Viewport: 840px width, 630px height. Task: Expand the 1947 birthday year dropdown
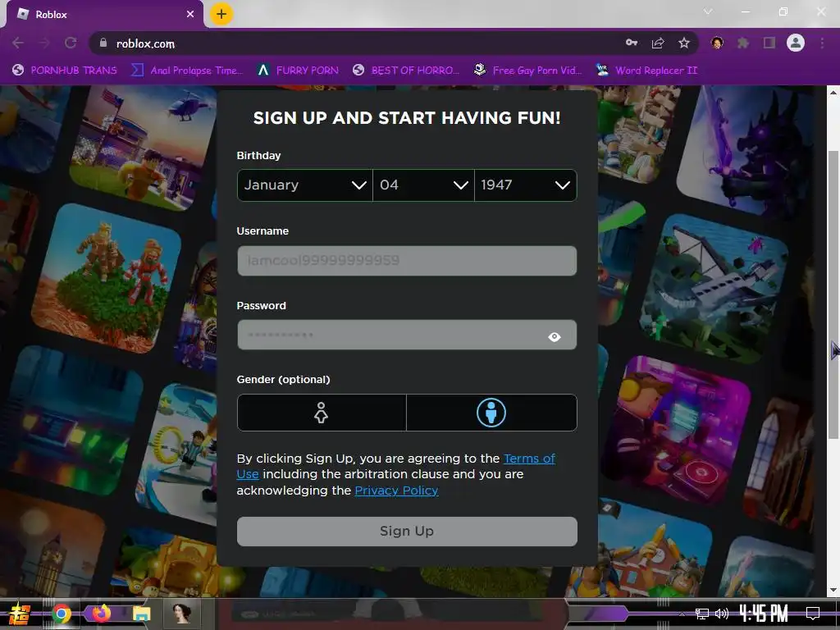point(526,185)
